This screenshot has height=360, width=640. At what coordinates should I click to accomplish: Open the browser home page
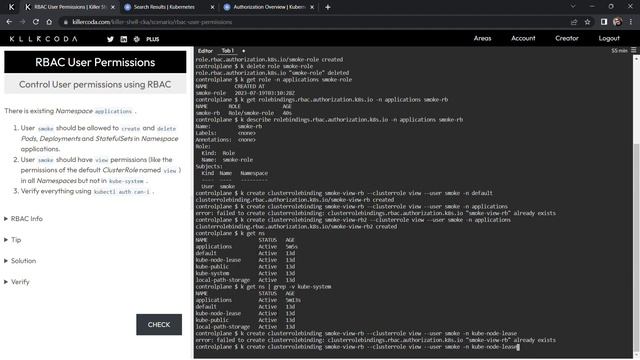(x=49, y=22)
